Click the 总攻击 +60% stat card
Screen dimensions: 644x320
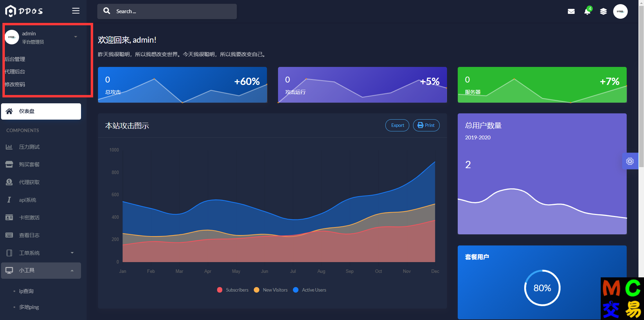(x=182, y=85)
